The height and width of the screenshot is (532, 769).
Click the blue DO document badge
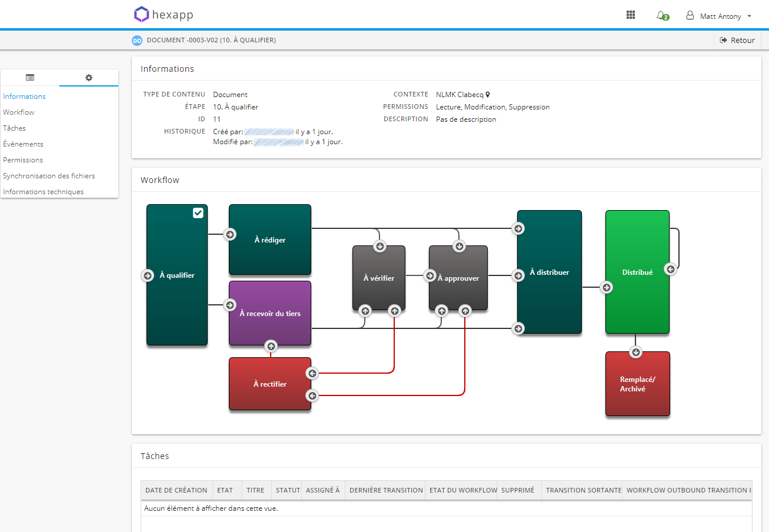click(137, 41)
